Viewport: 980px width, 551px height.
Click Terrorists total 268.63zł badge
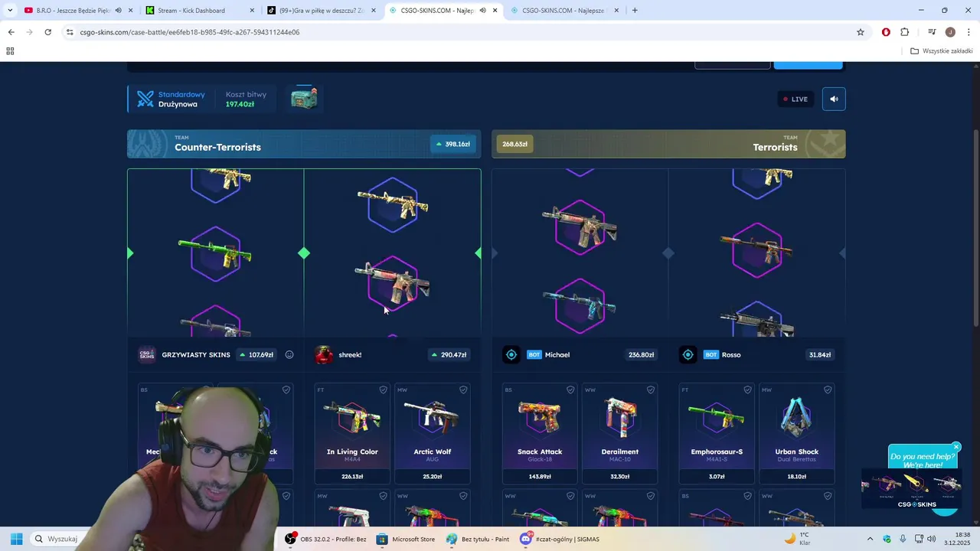pyautogui.click(x=514, y=144)
